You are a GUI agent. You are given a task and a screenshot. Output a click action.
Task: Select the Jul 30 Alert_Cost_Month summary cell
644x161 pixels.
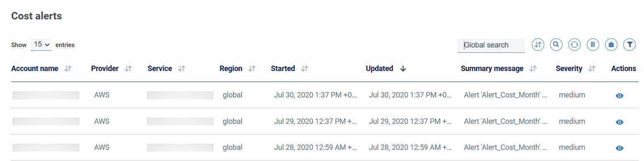click(505, 95)
